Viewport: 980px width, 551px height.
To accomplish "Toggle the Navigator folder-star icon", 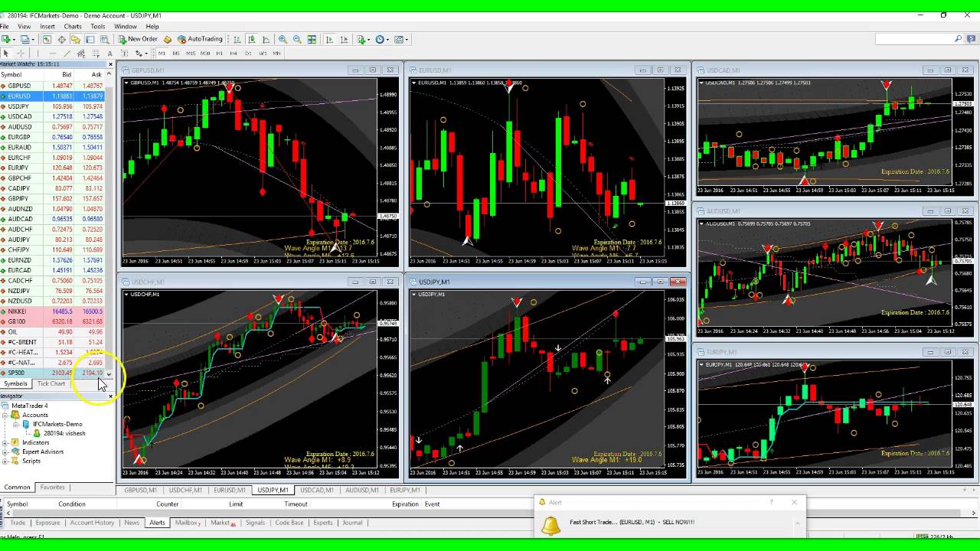I will pyautogui.click(x=76, y=39).
